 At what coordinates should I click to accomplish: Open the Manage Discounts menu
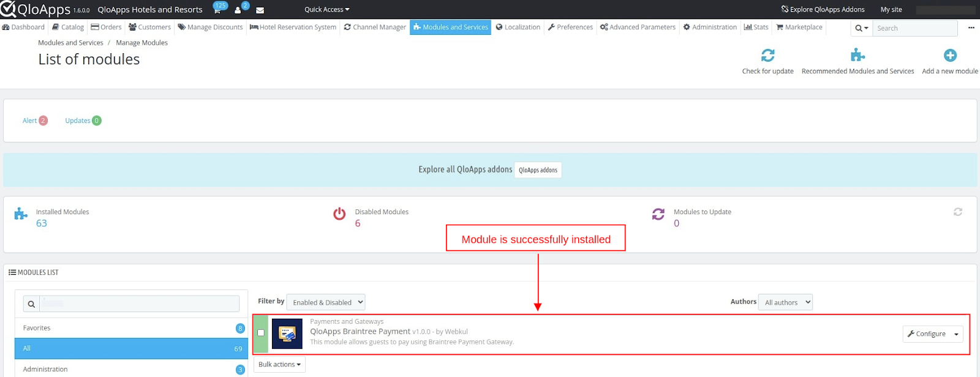(210, 28)
